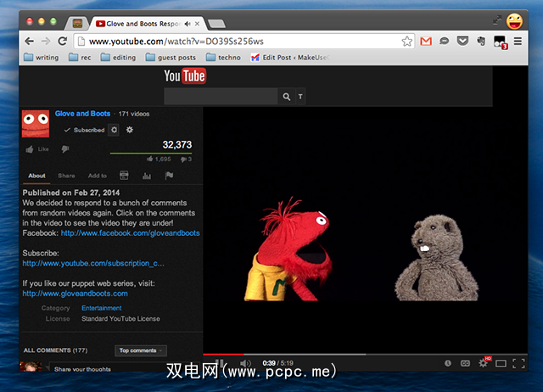Image resolution: width=543 pixels, height=392 pixels.
Task: Open the rec bookmarks folder
Action: pyautogui.click(x=80, y=57)
